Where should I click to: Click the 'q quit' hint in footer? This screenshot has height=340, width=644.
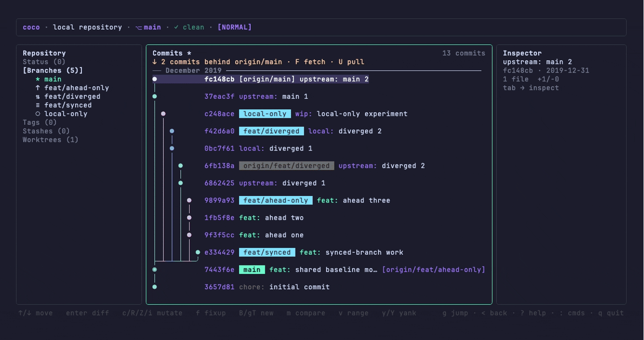(x=611, y=313)
